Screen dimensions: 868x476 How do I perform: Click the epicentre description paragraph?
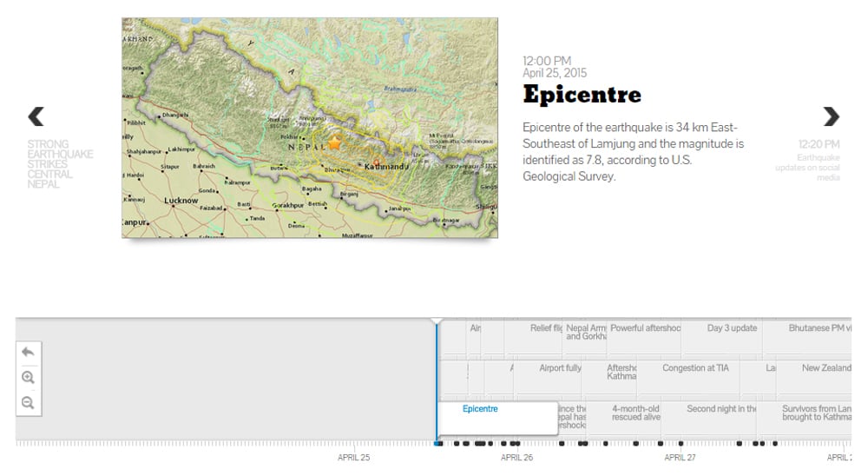[633, 152]
